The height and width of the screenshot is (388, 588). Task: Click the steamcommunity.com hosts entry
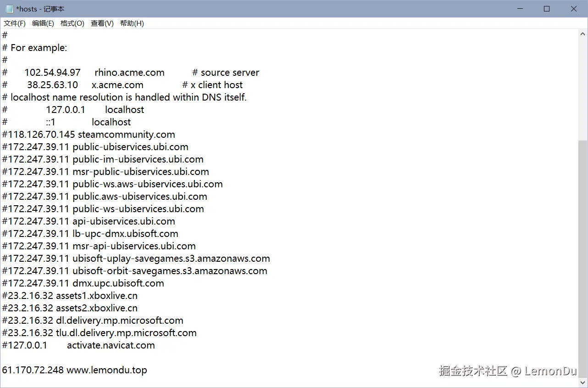pos(87,134)
